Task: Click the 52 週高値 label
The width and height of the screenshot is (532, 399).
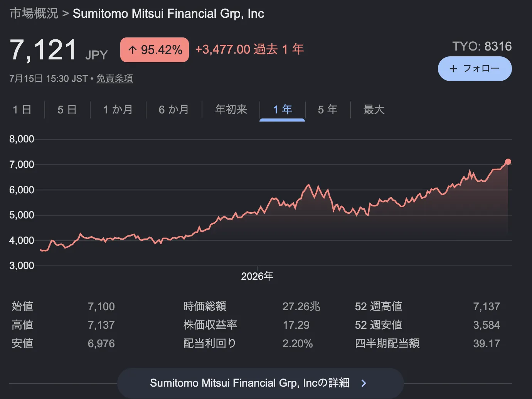Action: pyautogui.click(x=379, y=306)
